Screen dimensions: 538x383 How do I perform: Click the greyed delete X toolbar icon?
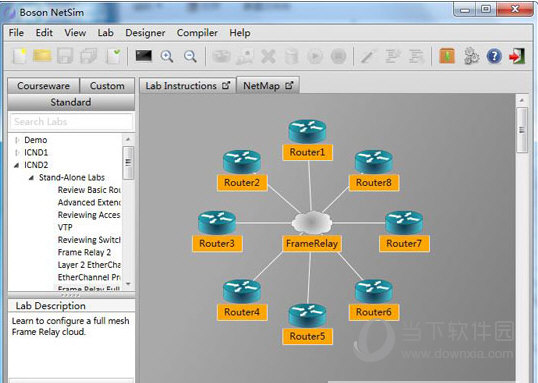tap(268, 56)
